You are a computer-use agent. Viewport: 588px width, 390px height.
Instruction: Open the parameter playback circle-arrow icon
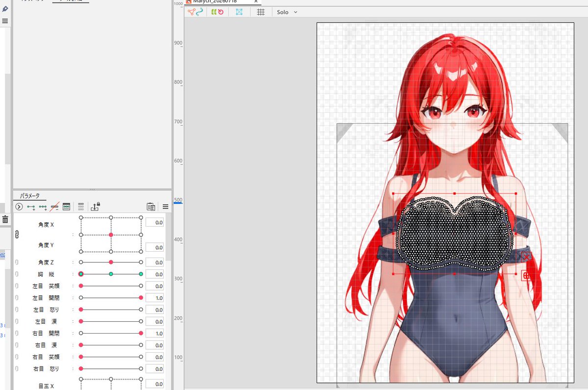19,207
